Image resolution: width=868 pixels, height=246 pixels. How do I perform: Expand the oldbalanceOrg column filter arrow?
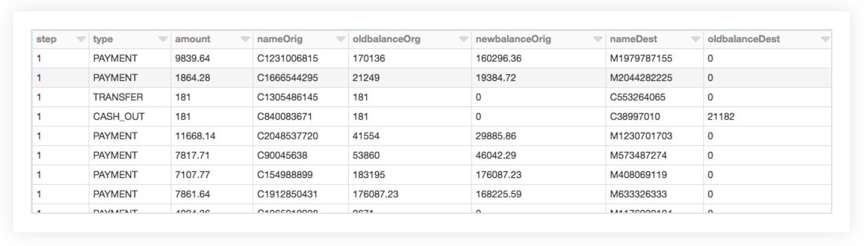coord(463,39)
